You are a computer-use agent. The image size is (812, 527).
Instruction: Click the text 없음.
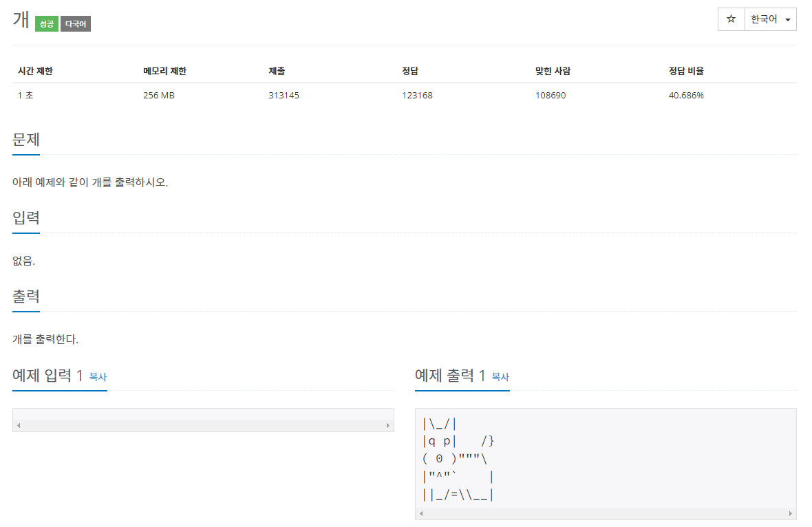pos(24,261)
